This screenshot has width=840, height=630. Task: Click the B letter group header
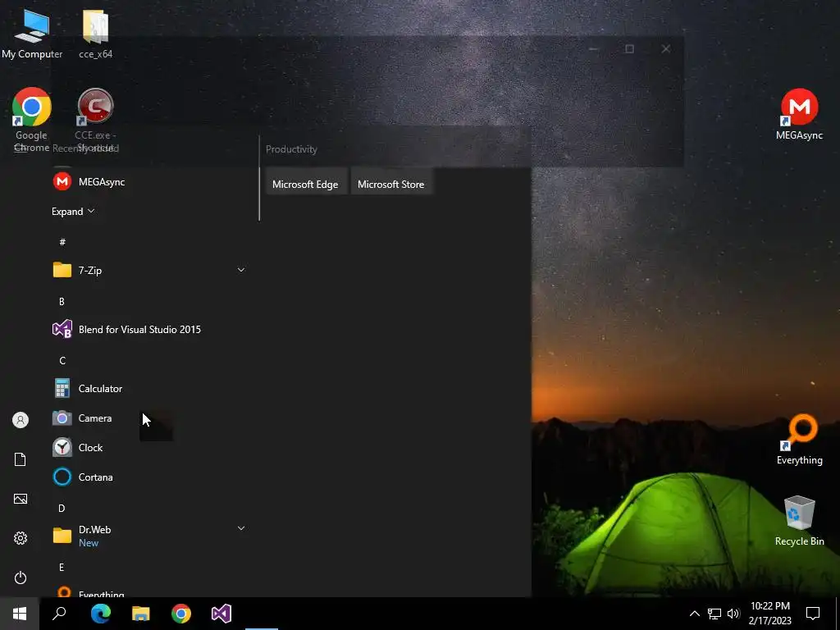62,302
